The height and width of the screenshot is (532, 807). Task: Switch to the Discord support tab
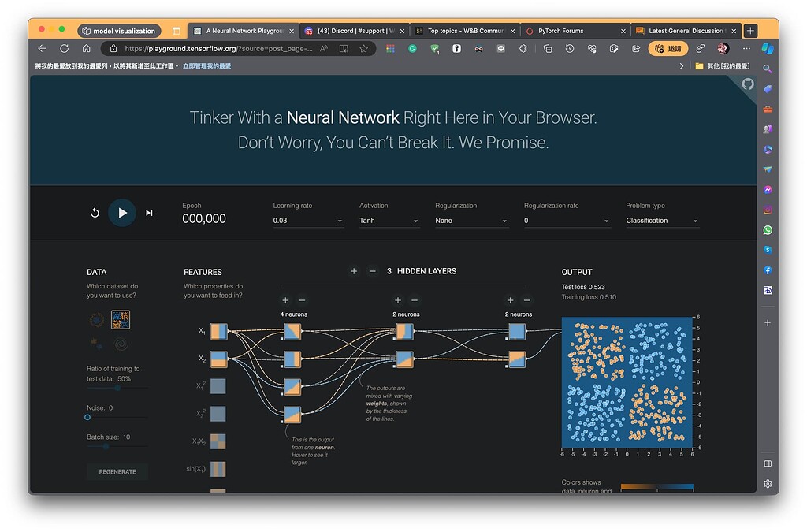click(355, 31)
